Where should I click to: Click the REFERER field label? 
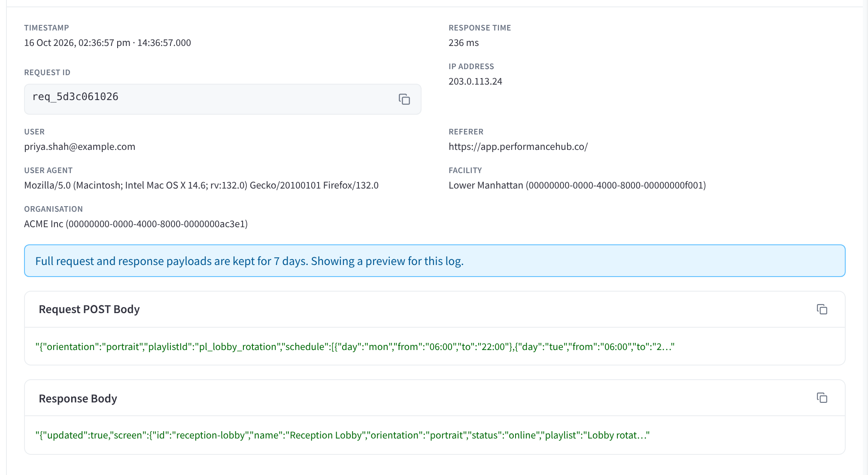point(466,131)
